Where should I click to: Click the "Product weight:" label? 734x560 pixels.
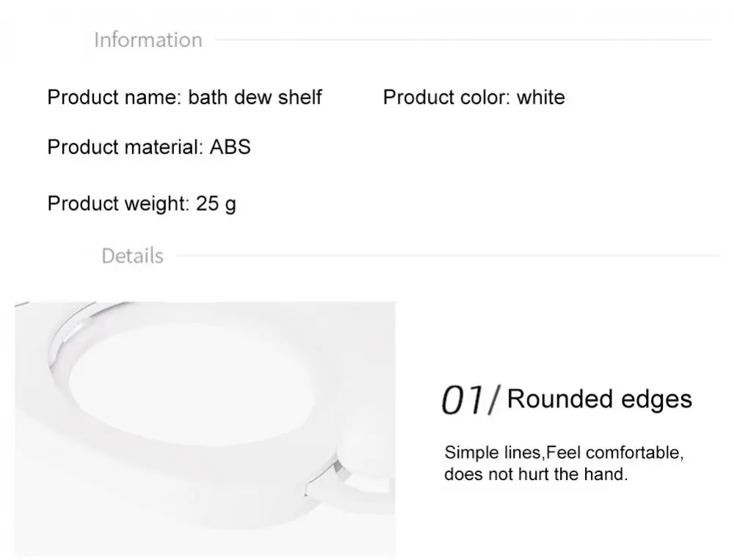[118, 203]
